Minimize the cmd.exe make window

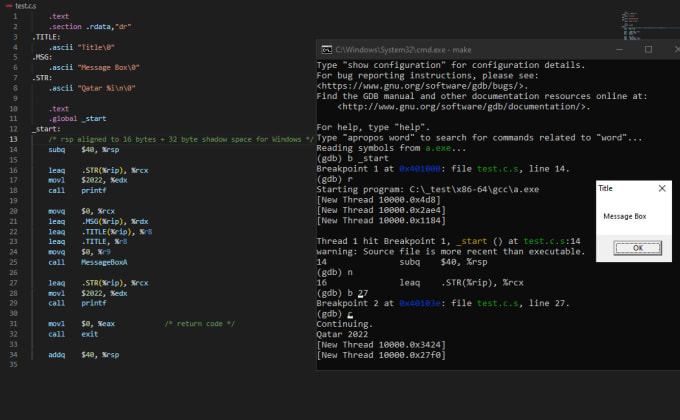point(619,49)
